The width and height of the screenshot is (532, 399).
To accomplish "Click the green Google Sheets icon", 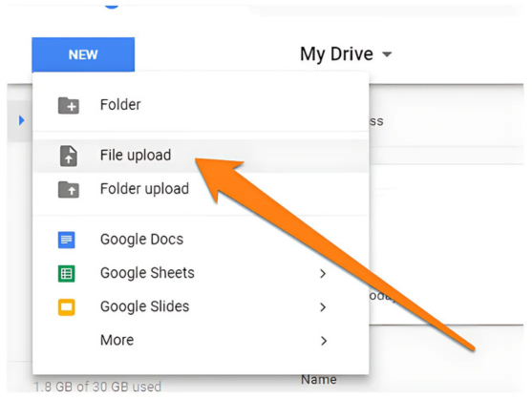I will pyautogui.click(x=67, y=273).
